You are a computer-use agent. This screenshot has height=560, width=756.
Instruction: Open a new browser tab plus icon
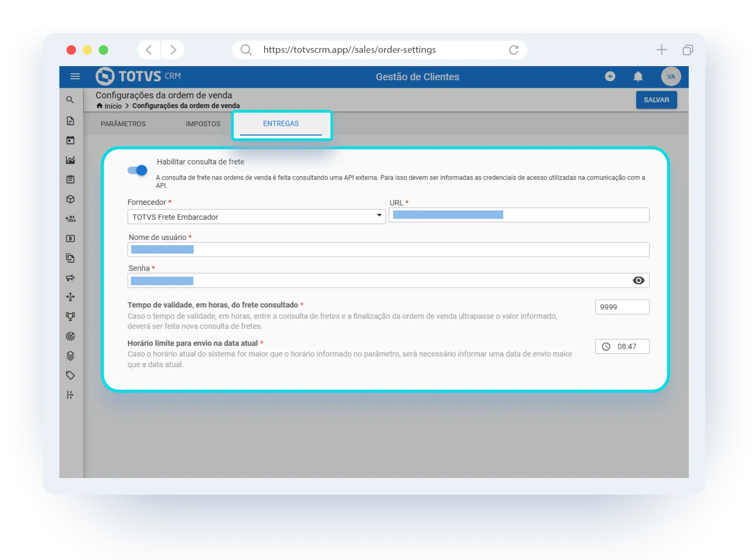click(x=661, y=50)
